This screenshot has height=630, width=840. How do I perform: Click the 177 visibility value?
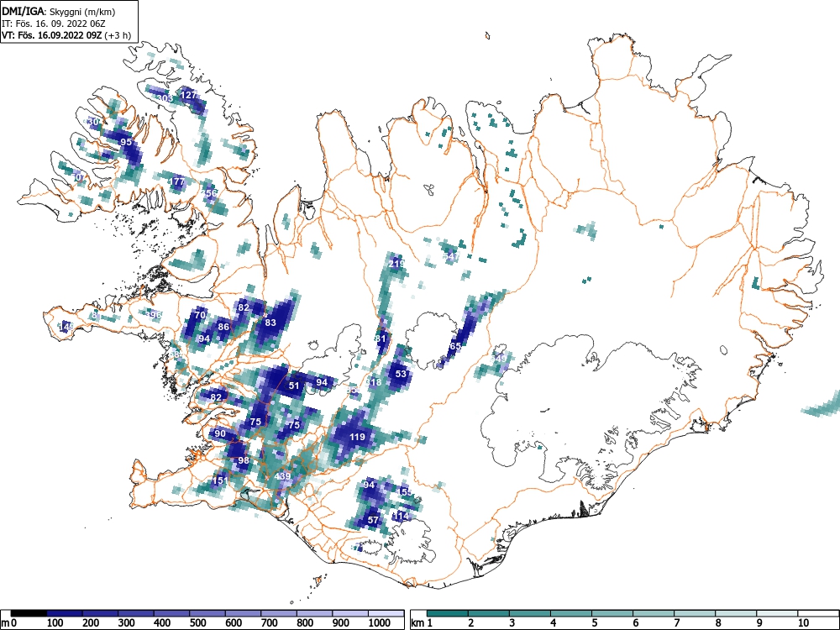coord(178,181)
